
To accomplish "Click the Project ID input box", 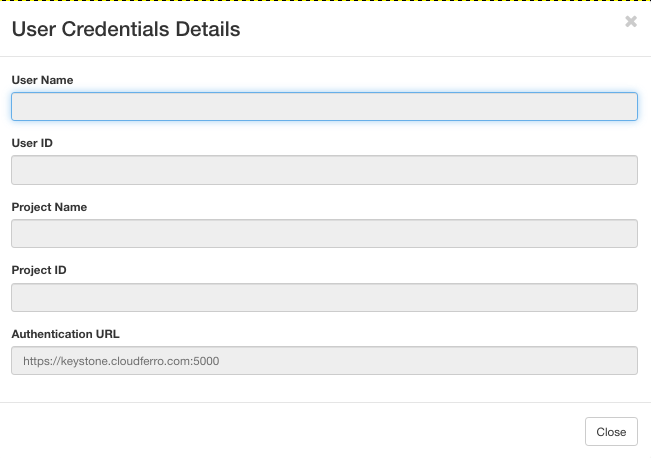I will pos(324,297).
